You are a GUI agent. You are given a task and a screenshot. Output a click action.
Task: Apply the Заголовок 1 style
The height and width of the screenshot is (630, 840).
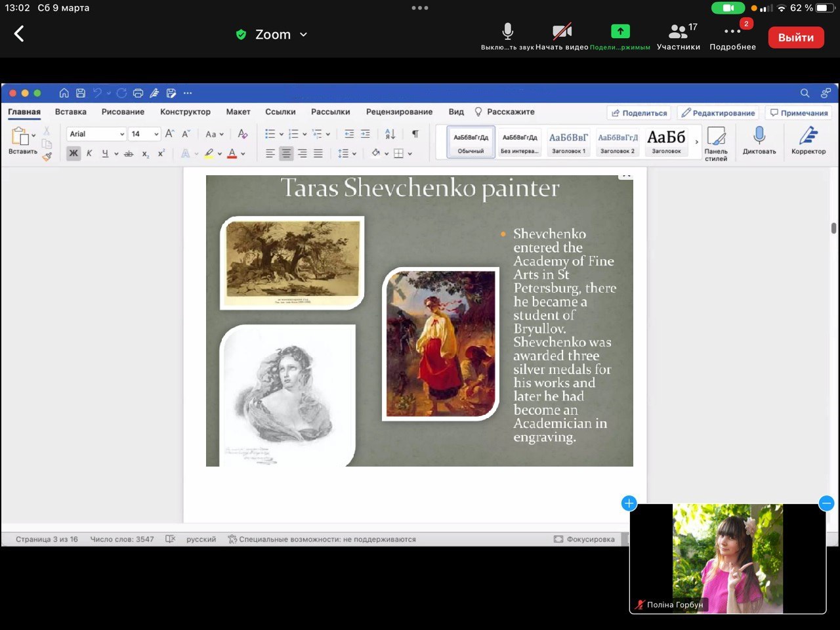(568, 142)
